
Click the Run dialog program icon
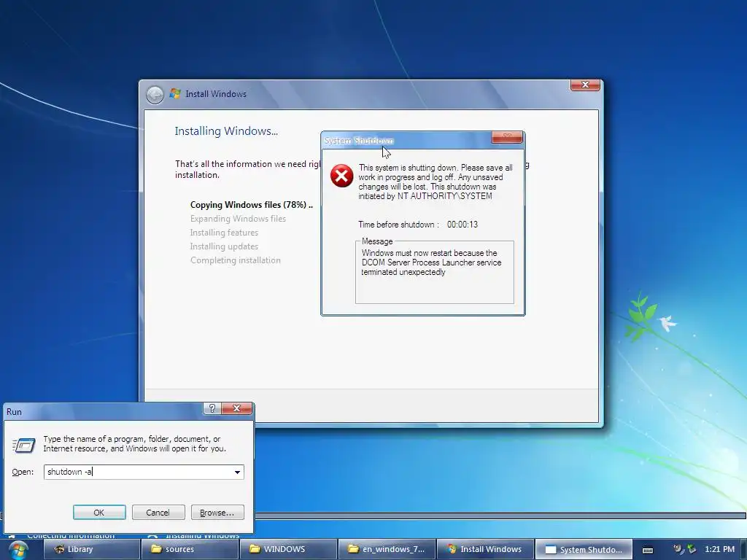(23, 445)
